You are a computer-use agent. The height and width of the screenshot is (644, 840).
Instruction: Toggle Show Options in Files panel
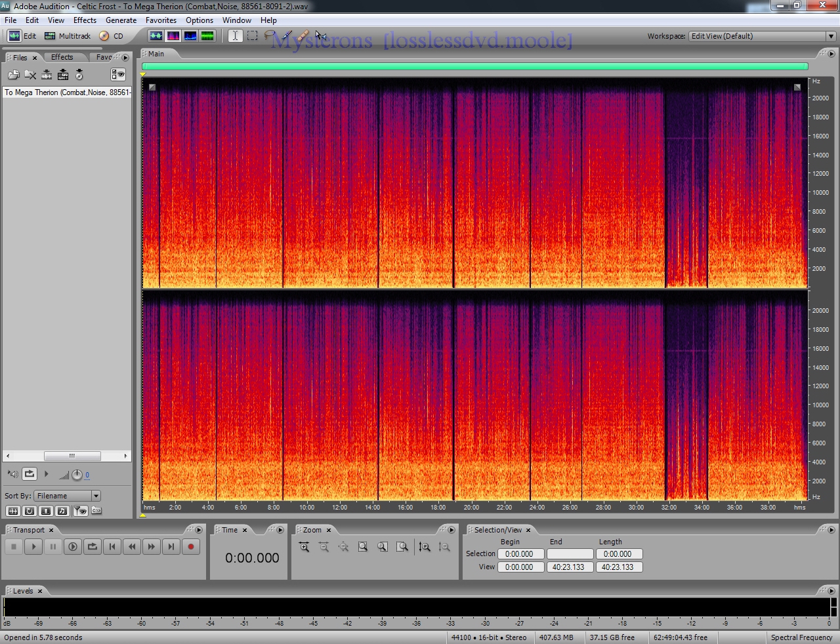pos(118,75)
